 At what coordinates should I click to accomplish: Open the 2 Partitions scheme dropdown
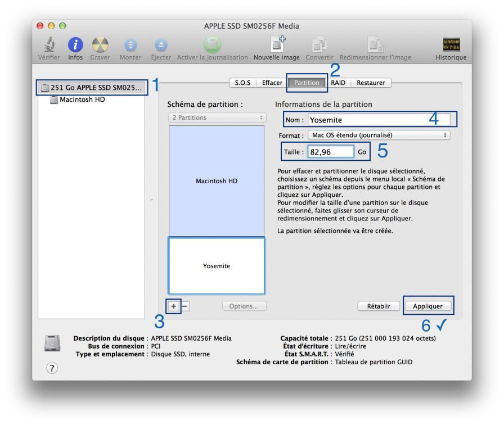pos(217,117)
